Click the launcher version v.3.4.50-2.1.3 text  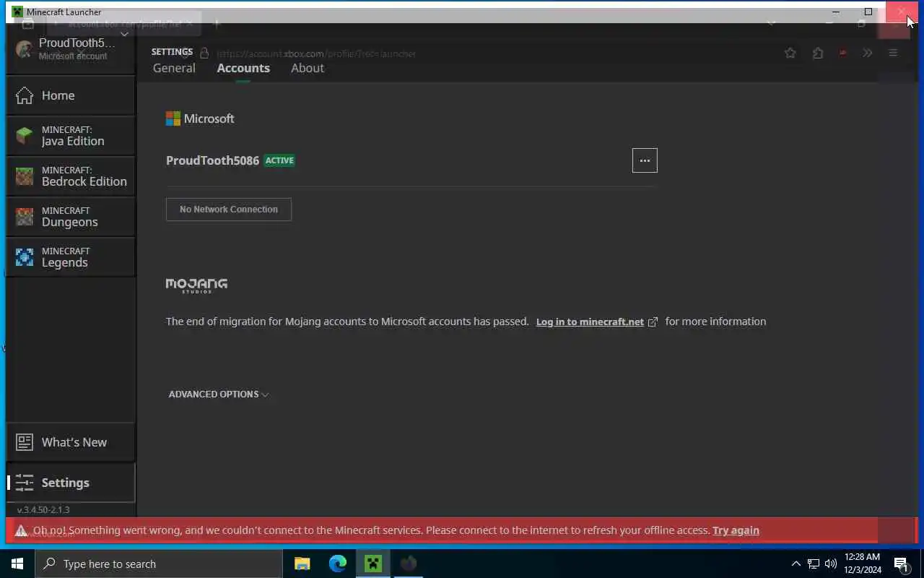pyautogui.click(x=43, y=509)
